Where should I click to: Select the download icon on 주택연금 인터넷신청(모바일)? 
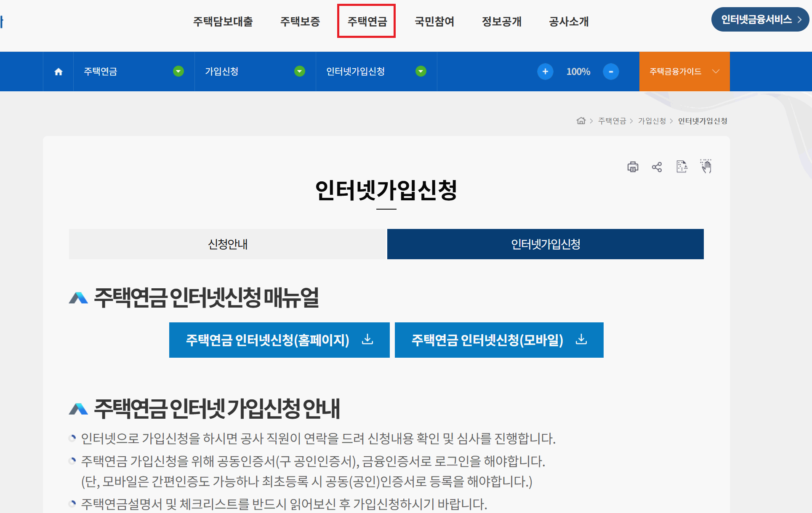tap(581, 340)
